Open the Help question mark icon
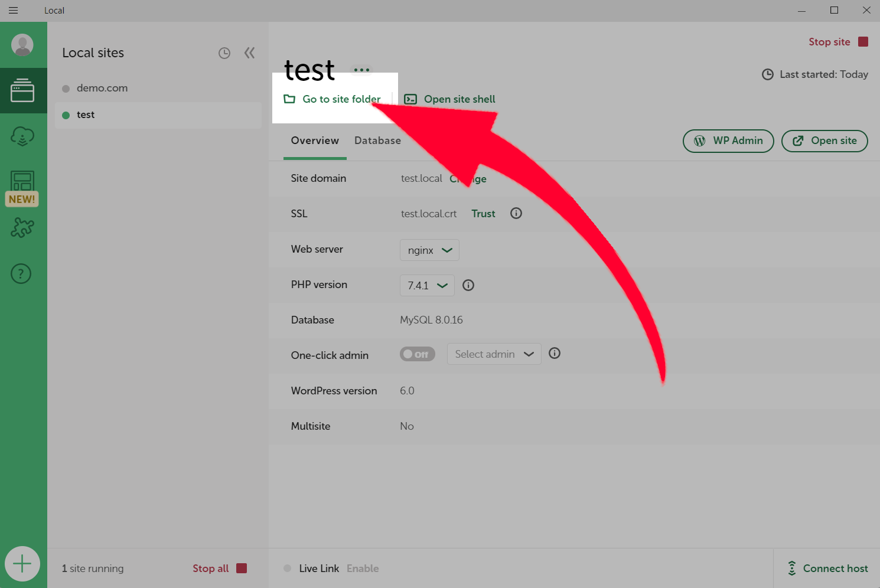 (21, 273)
